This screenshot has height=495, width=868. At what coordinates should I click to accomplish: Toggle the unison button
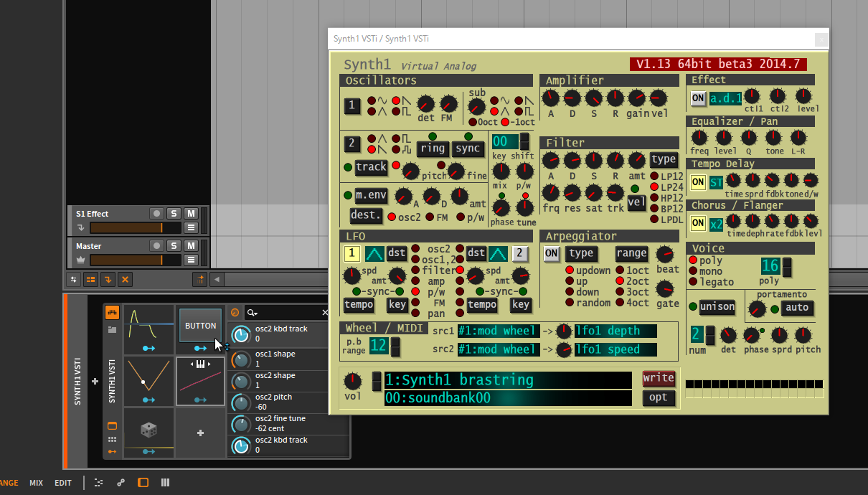[x=717, y=307]
